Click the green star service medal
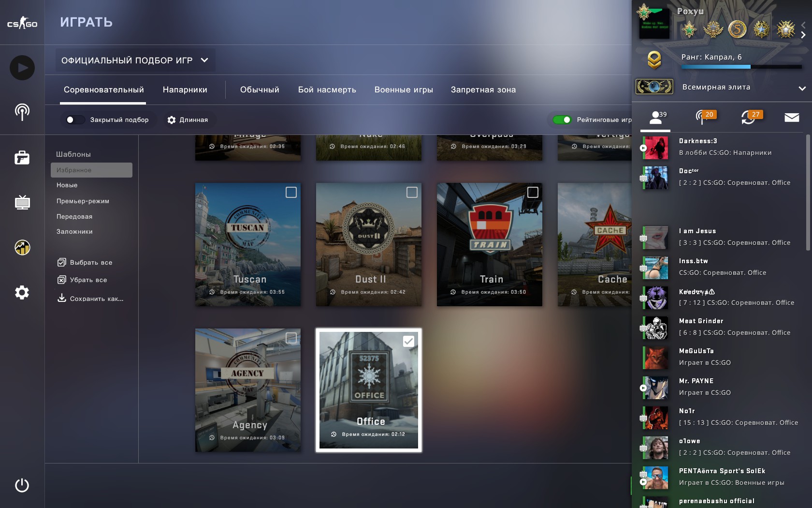The width and height of the screenshot is (812, 508). [x=689, y=30]
